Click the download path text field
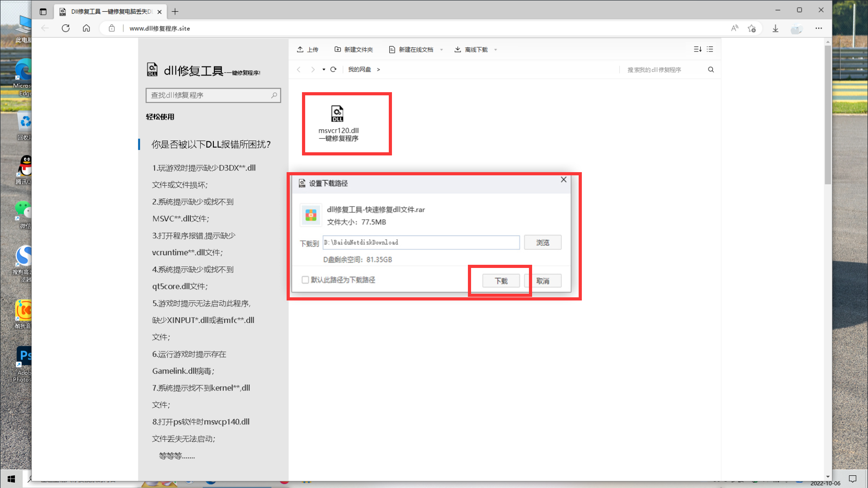Image resolution: width=868 pixels, height=488 pixels. 421,243
